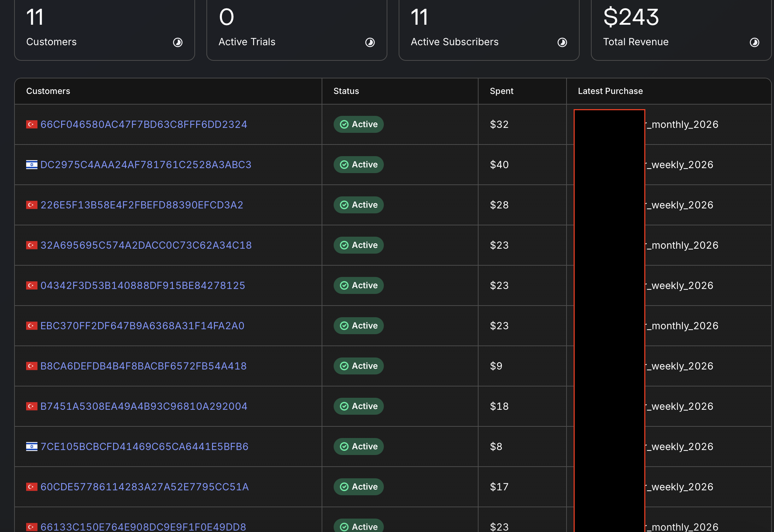The width and height of the screenshot is (774, 532).
Task: Click Turkey flag beside 04342F3D53B140888DF915BE84278125
Action: (x=32, y=285)
